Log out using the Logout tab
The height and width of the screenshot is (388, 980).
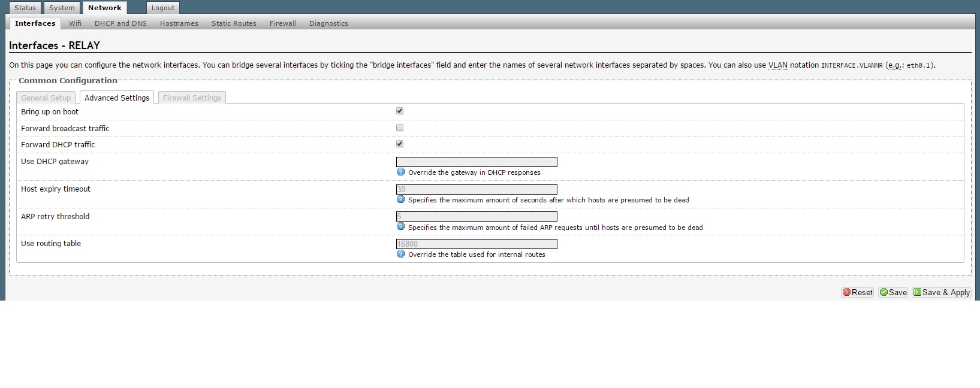click(163, 8)
